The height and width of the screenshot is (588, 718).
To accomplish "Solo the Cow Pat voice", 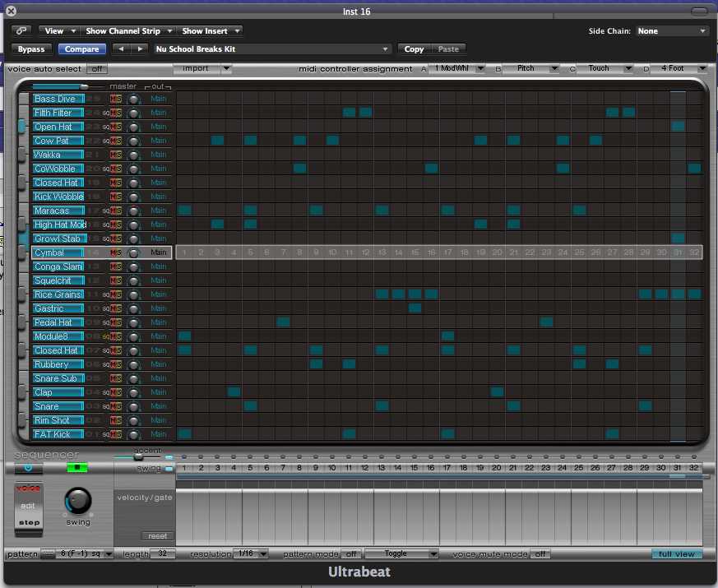I will pyautogui.click(x=118, y=141).
